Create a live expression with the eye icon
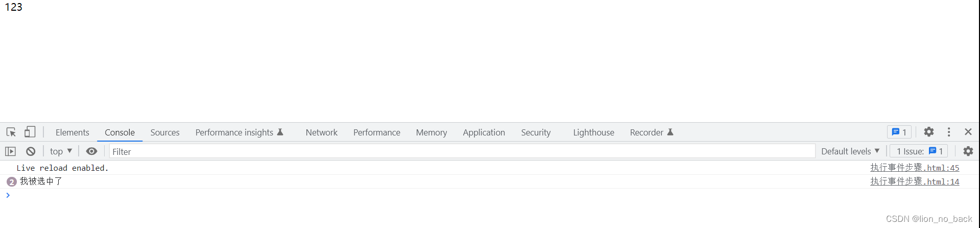Screen dimensions: 980x228 pos(91,151)
